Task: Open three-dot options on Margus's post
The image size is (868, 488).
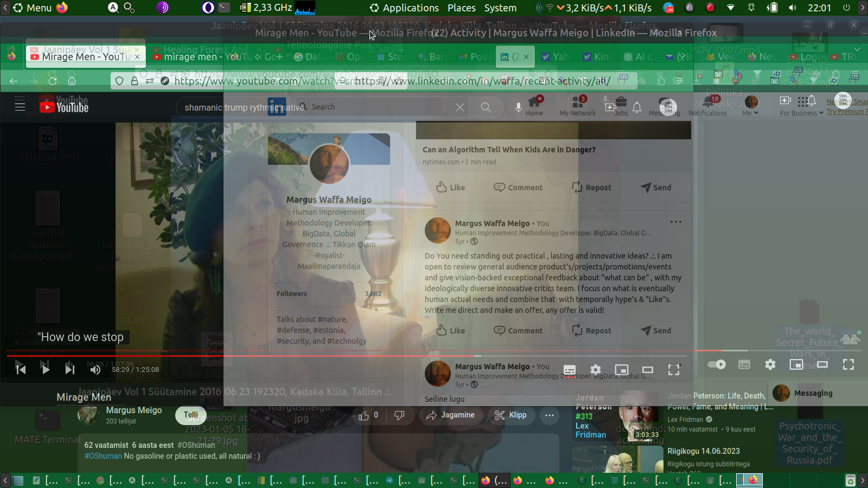Action: click(x=675, y=222)
